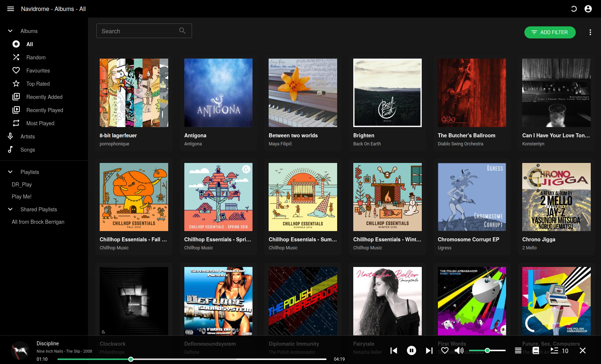Mute the volume speaker icon
The image size is (601, 364).
[x=459, y=350]
